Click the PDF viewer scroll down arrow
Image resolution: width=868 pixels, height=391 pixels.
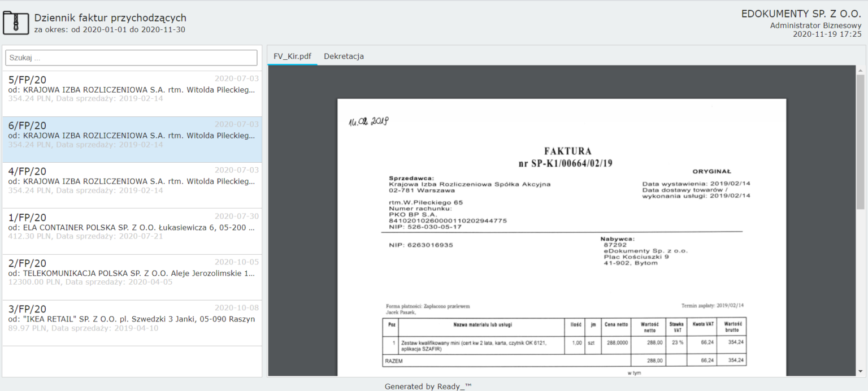point(861,371)
